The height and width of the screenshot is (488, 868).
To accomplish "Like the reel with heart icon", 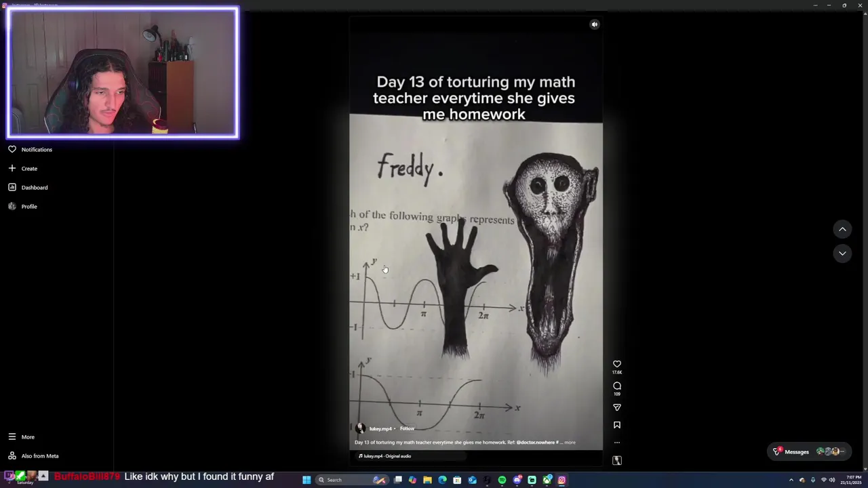I will (x=617, y=364).
